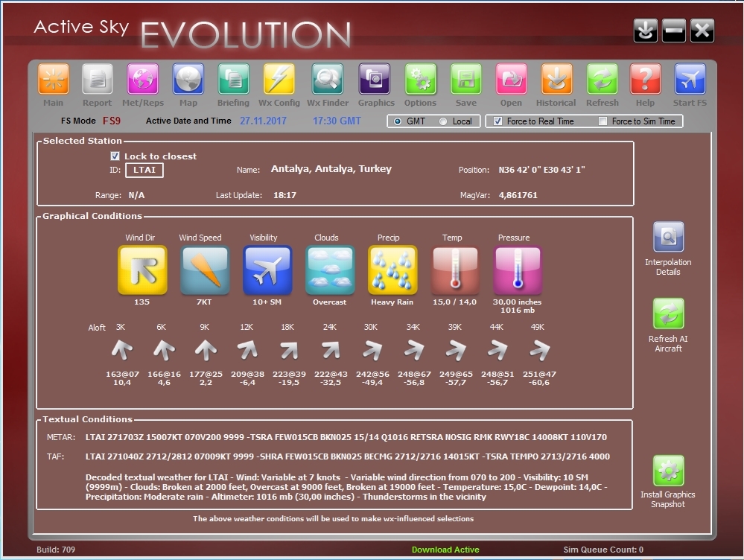Screen dimensions: 744x560
Task: Open the Graphics icon
Action: point(375,79)
